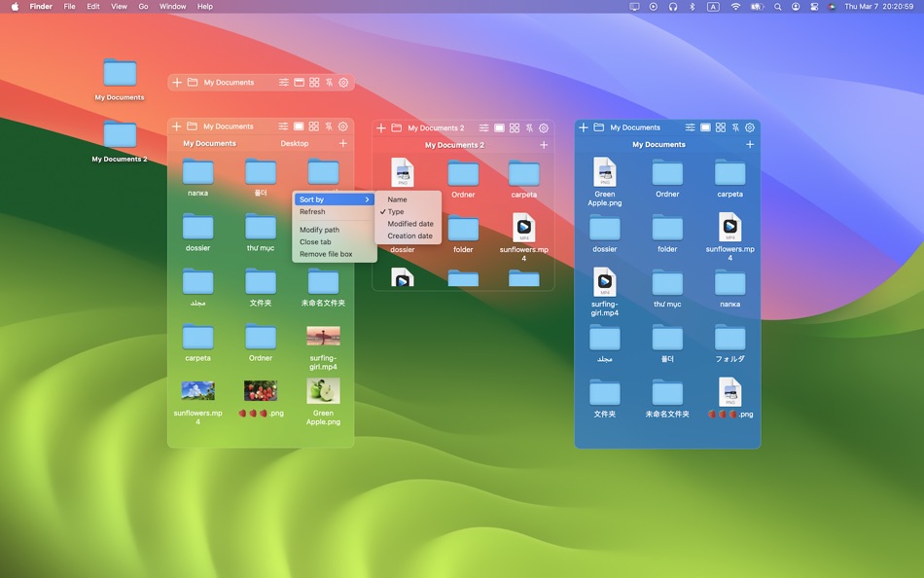Select the My Documents tab in the blue box

point(658,144)
